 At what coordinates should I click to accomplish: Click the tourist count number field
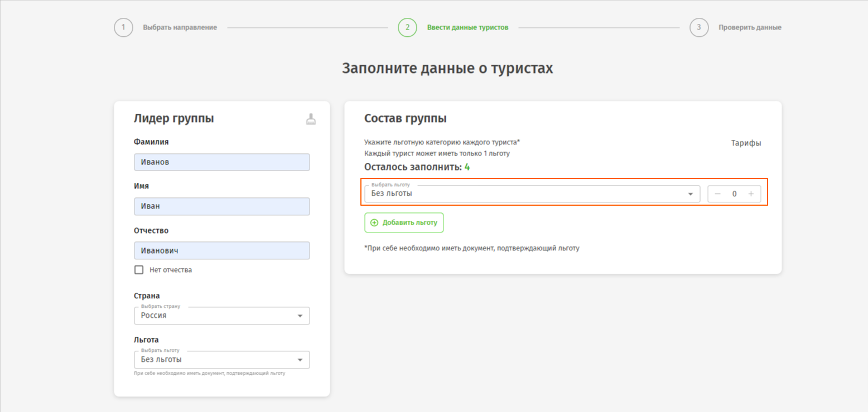coord(734,193)
